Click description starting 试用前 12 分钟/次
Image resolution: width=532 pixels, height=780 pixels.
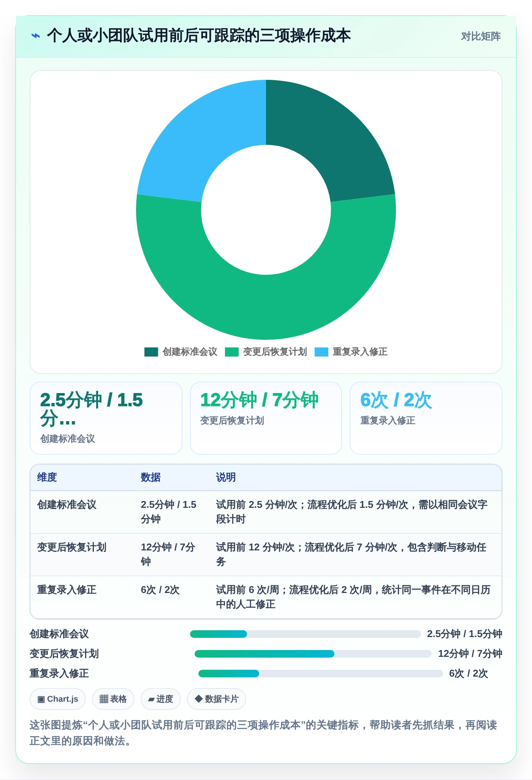(x=351, y=555)
